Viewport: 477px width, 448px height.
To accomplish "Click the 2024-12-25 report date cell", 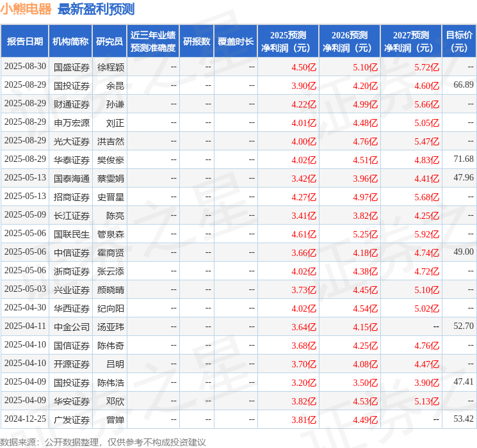I will click(x=25, y=419).
